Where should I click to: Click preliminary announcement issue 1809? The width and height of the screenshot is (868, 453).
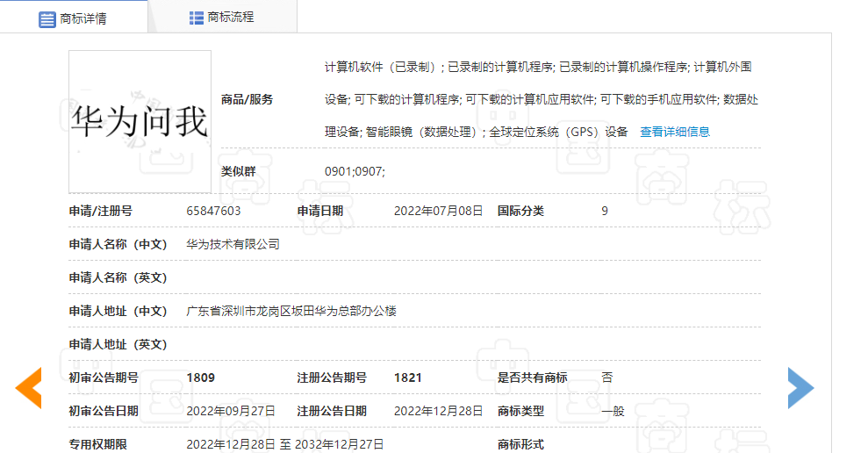201,377
